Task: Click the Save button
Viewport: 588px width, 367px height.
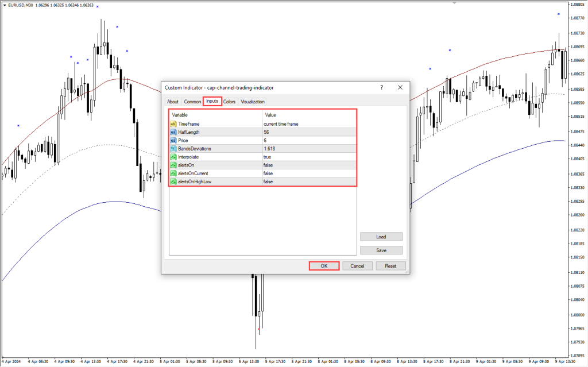Action: (381, 250)
